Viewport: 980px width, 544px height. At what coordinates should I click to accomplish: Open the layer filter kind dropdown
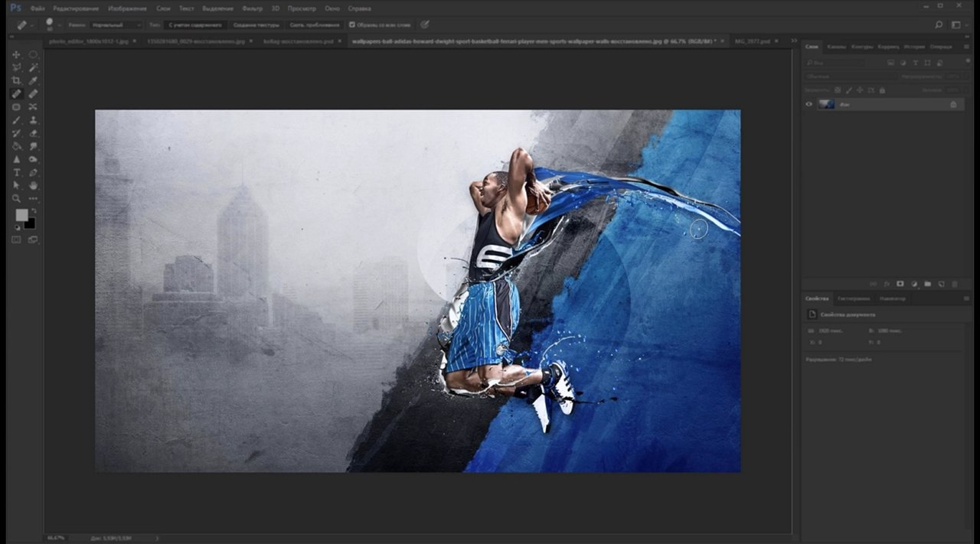[837, 63]
